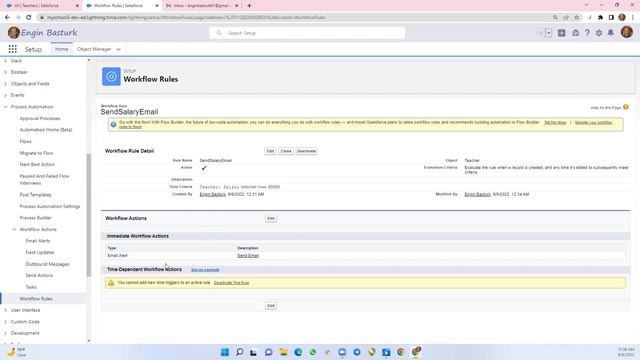Click the Clone button

[286, 151]
